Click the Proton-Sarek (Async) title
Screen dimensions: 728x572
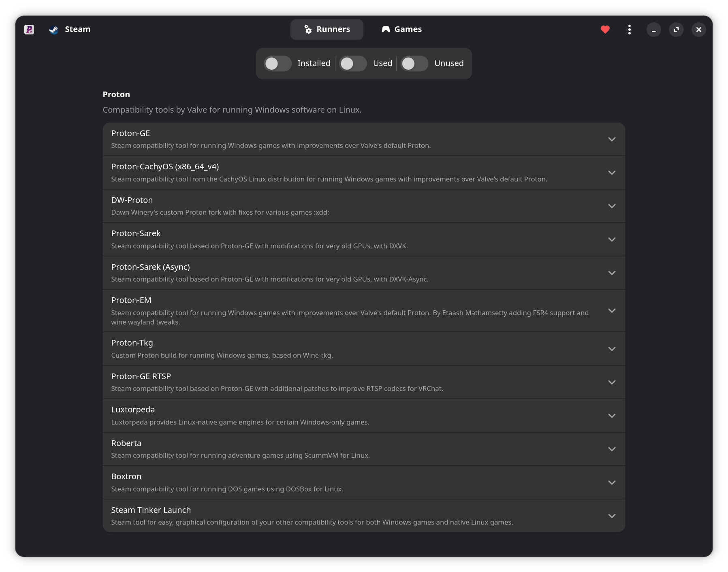point(150,267)
